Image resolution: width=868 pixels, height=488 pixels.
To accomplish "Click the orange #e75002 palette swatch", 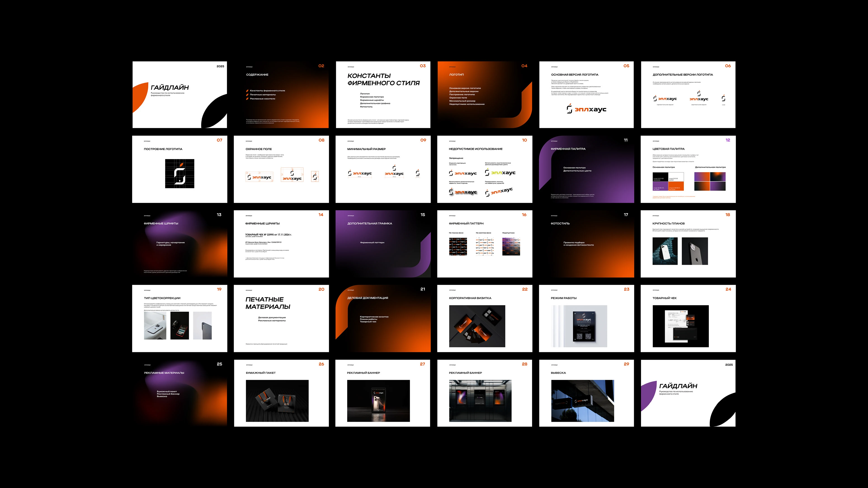I will point(676,186).
